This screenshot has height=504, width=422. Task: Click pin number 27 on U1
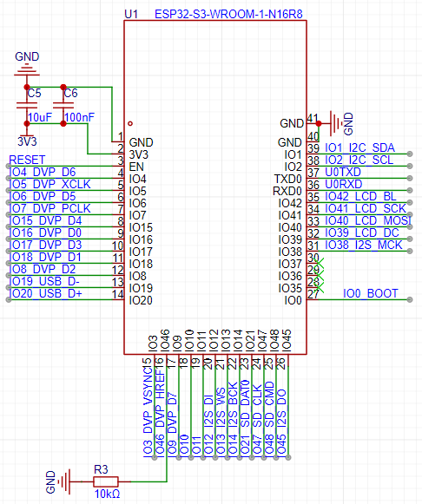click(313, 294)
